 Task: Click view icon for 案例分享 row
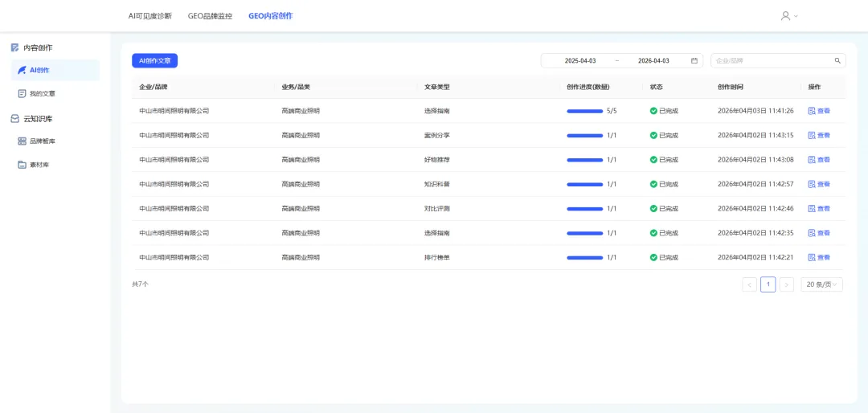pyautogui.click(x=812, y=135)
